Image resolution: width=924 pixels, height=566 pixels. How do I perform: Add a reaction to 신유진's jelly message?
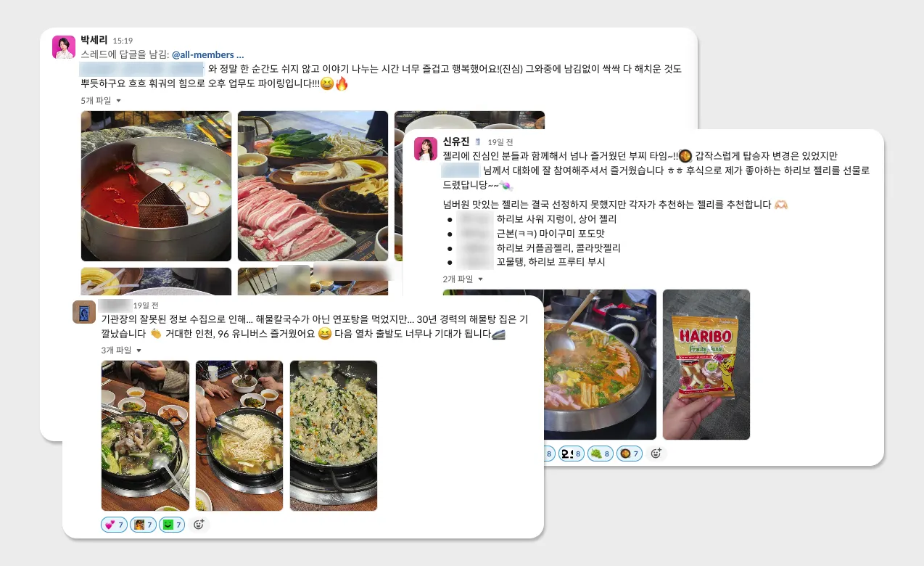656,454
